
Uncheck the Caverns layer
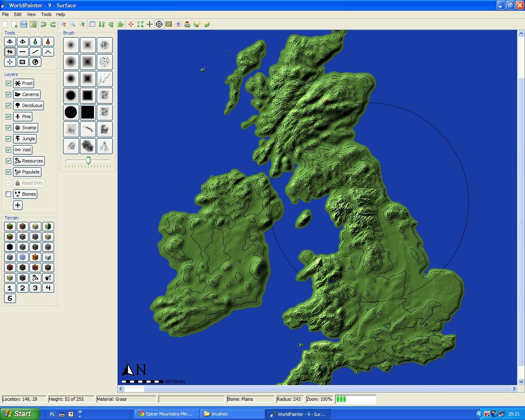coord(8,94)
